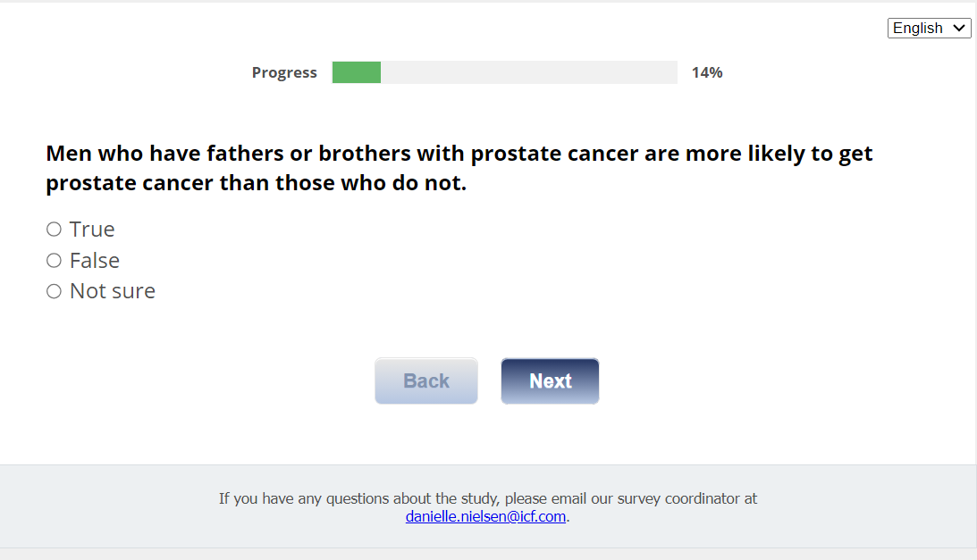Expand the language selector using its arrow
This screenshot has height=560, width=977.
(x=960, y=29)
